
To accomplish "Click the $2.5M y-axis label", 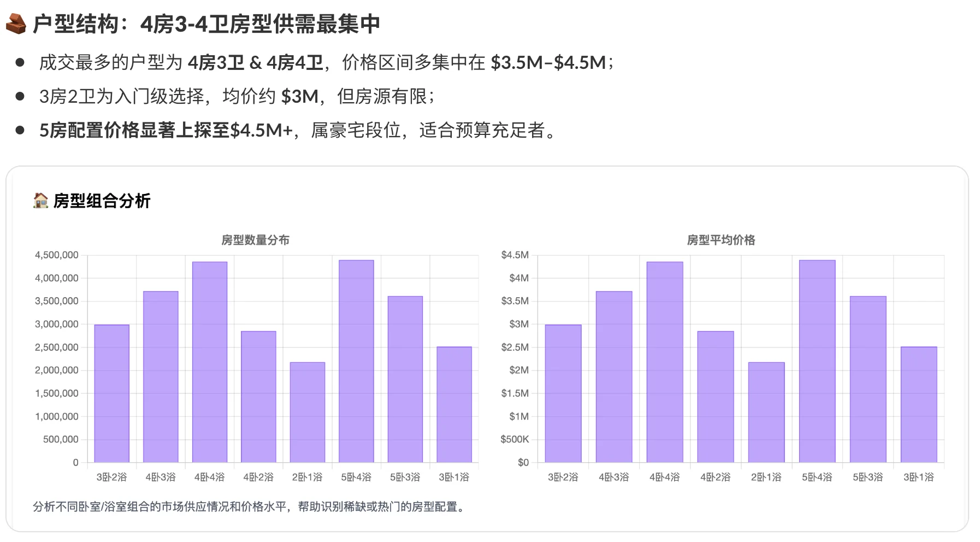I will coord(515,347).
